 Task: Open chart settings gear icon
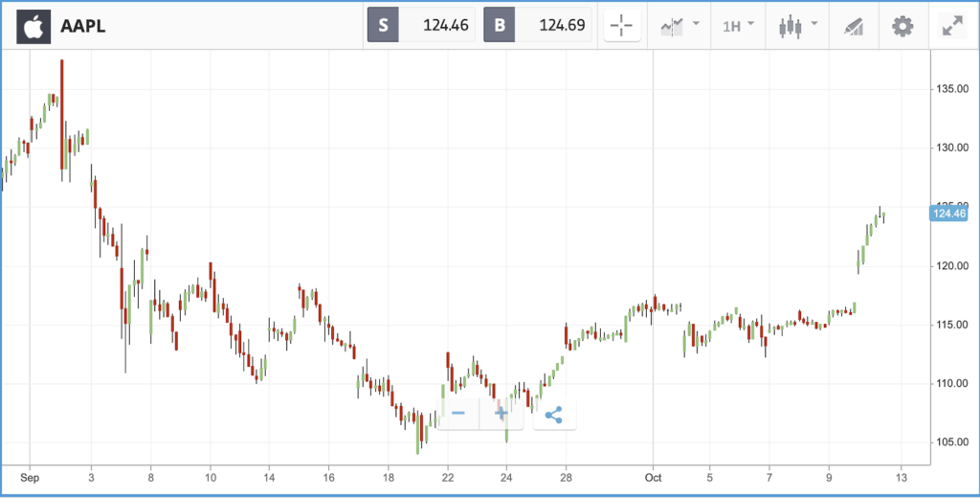coord(902,26)
